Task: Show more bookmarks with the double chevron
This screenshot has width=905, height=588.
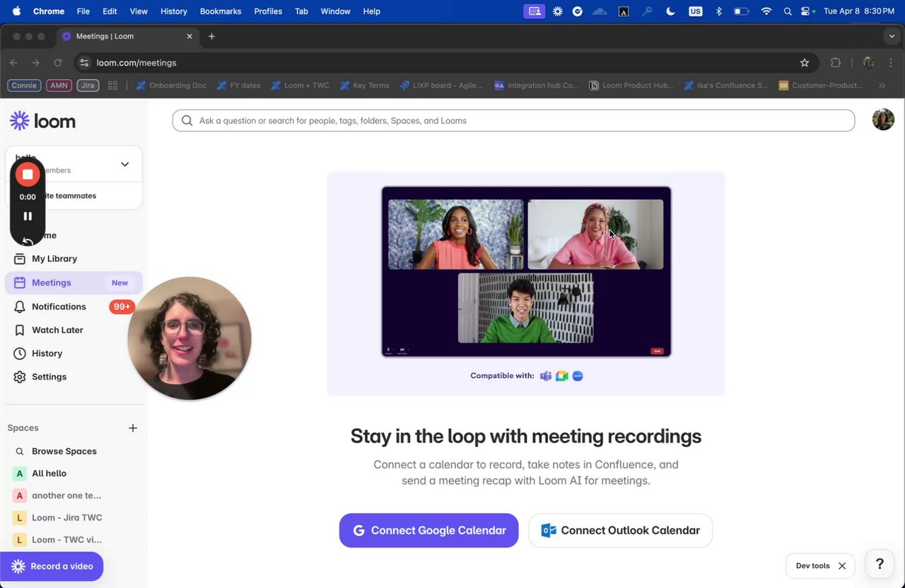Action: pos(882,86)
